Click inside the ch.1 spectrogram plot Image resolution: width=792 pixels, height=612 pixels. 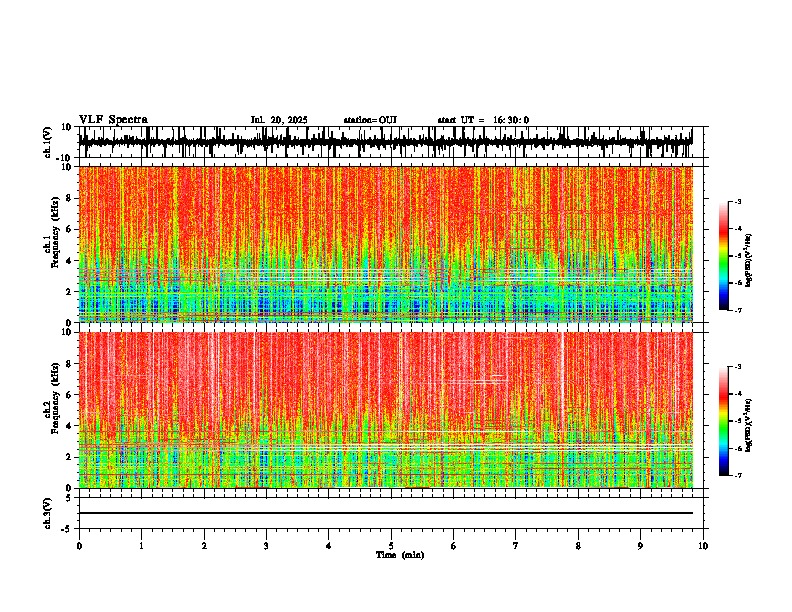click(386, 244)
